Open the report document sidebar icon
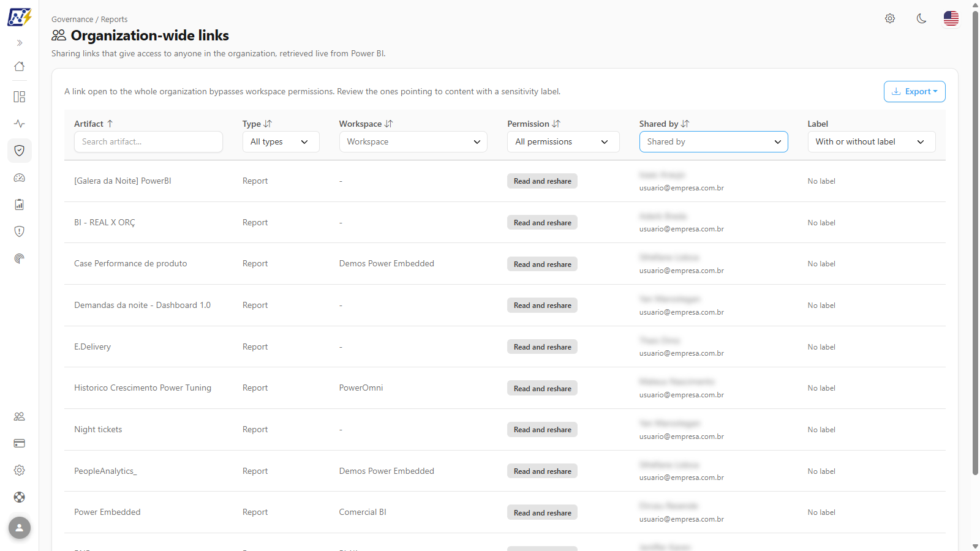 pos(20,204)
